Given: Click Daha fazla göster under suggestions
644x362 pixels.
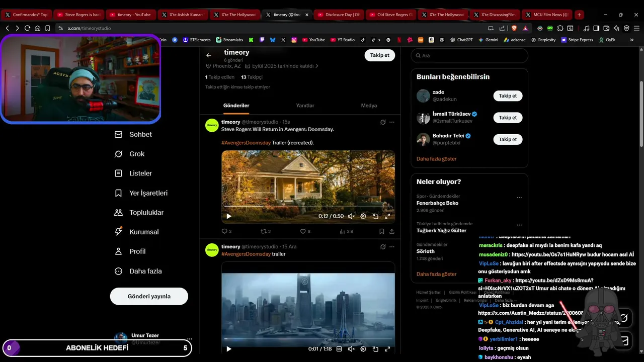Looking at the screenshot, I should tap(437, 159).
